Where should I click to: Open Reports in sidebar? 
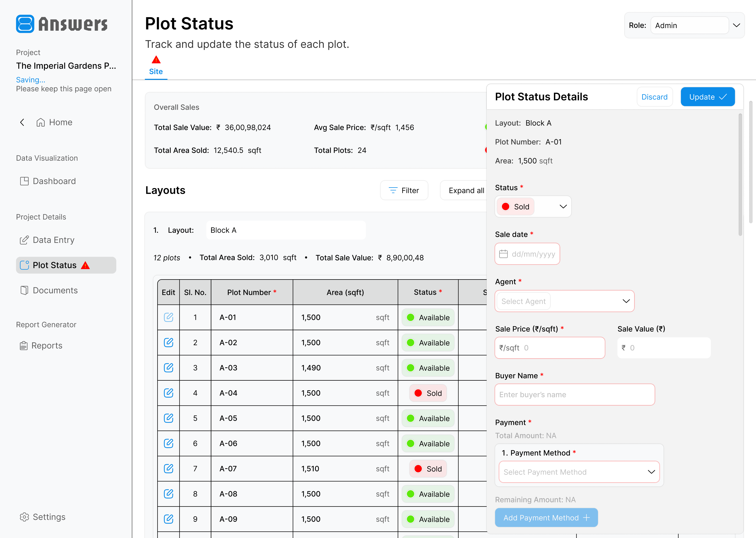click(41, 346)
